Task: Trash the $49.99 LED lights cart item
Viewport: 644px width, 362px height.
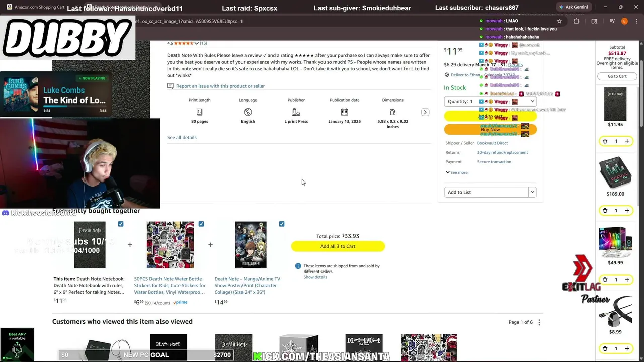Action: click(605, 280)
